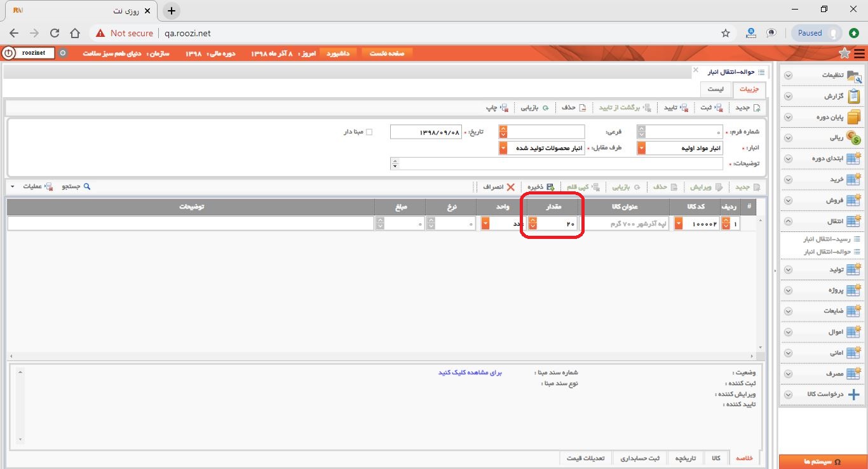Click the انصراف (cancel) red X icon

(511, 187)
